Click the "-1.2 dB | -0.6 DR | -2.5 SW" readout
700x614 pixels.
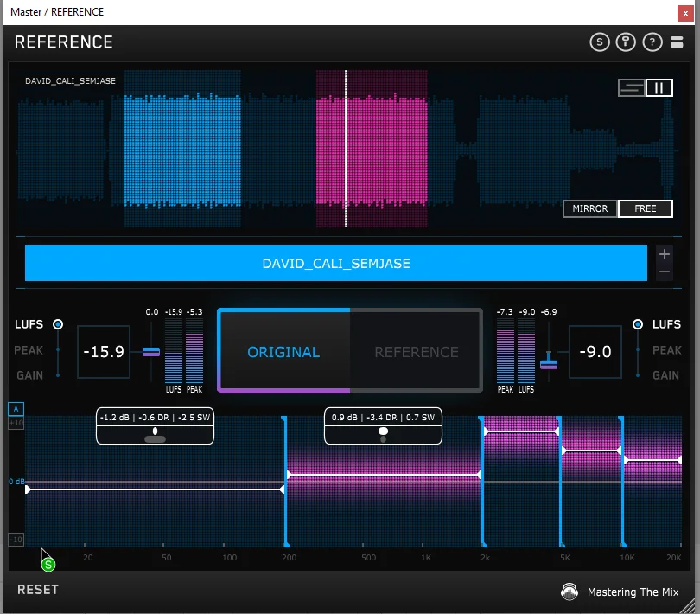[x=155, y=418]
